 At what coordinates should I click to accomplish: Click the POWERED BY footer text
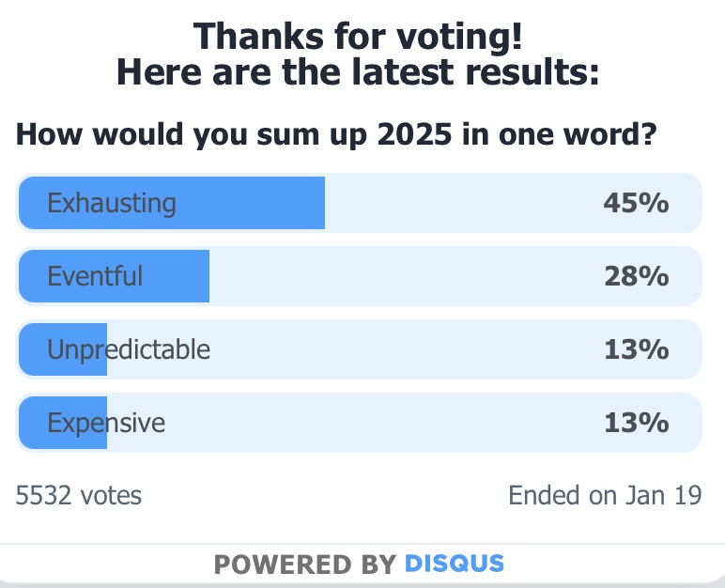coord(304,564)
